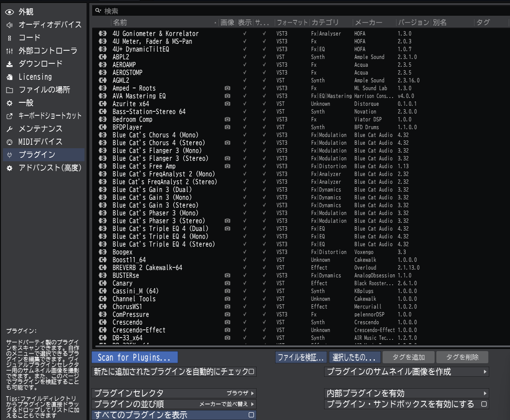Open the プラグインの並び順 sort dropdown
The height and width of the screenshot is (420, 510).
click(251, 404)
